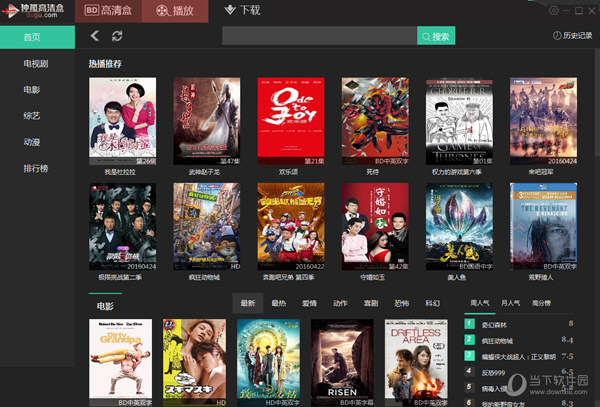Focus the search input field
Image resolution: width=600 pixels, height=407 pixels.
(x=320, y=36)
